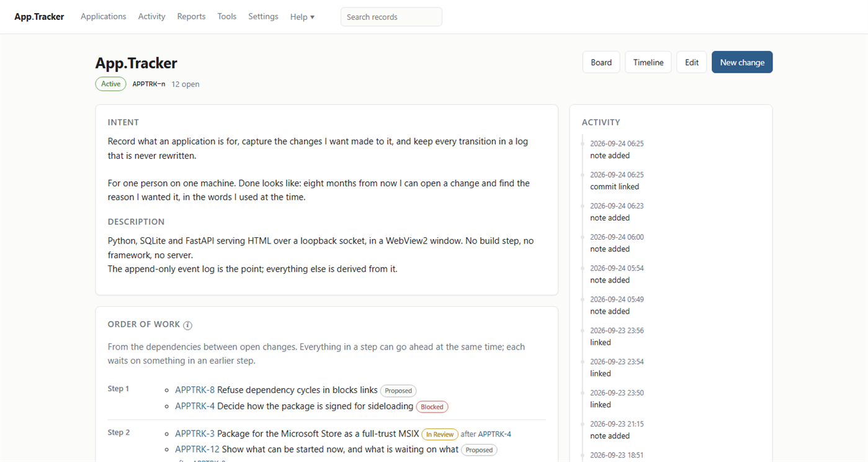
Task: Click the 'Step 1' label
Action: [x=119, y=389]
